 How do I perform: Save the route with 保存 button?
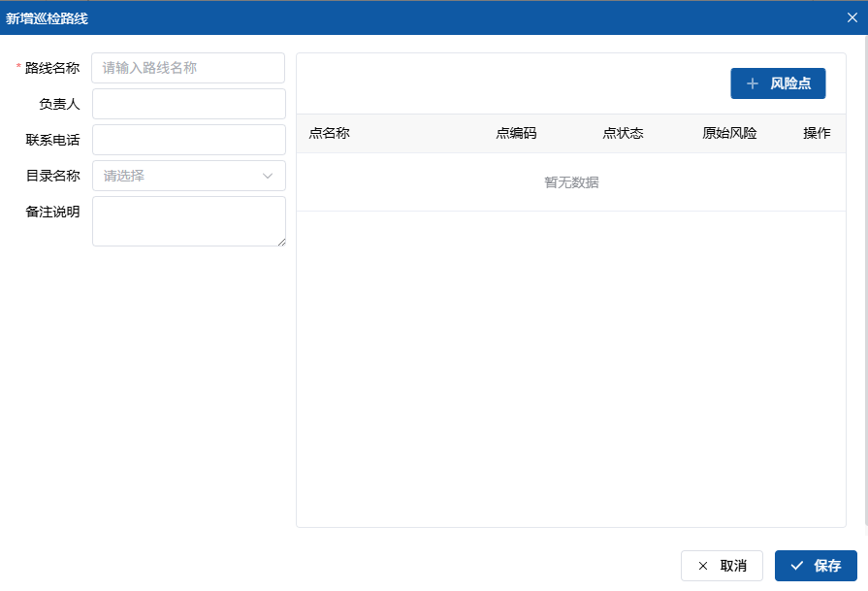(816, 566)
